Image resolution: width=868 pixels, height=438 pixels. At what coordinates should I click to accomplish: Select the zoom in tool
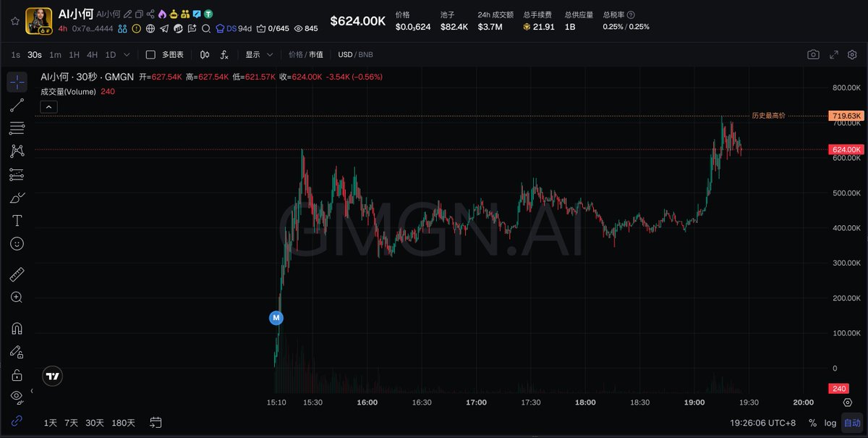point(17,297)
